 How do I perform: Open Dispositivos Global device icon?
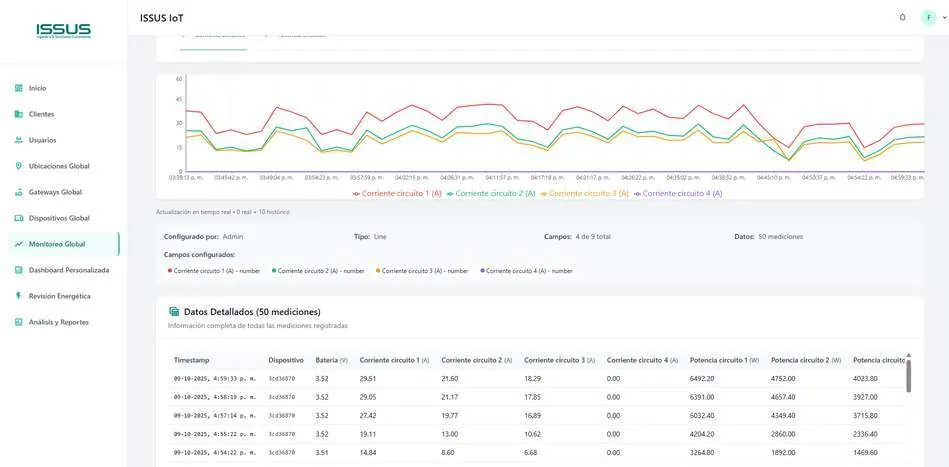[18, 218]
